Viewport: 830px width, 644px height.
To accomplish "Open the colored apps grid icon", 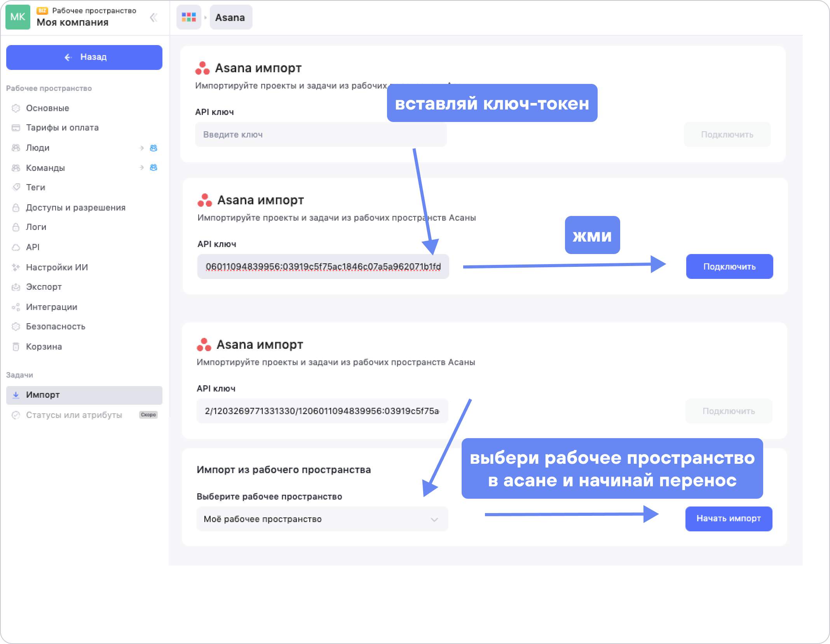I will [189, 17].
